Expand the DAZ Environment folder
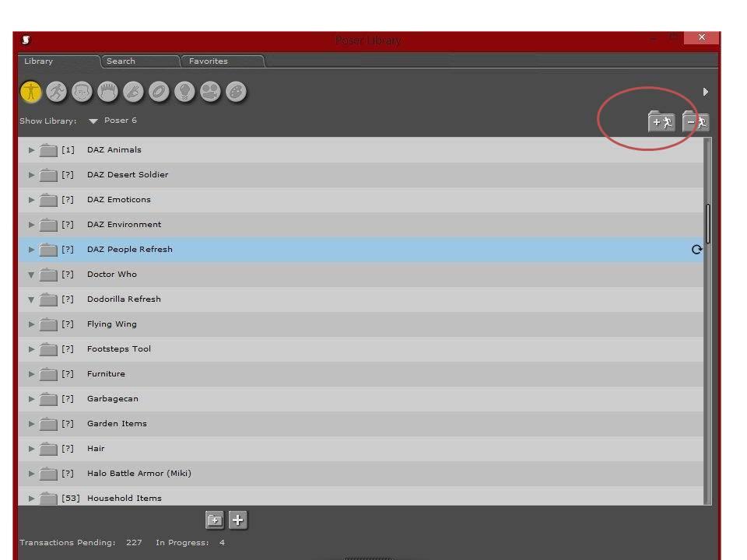The width and height of the screenshot is (747, 560). pos(31,225)
